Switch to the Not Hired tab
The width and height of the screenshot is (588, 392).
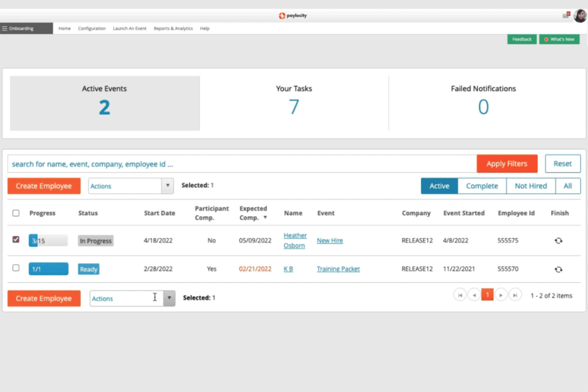531,186
